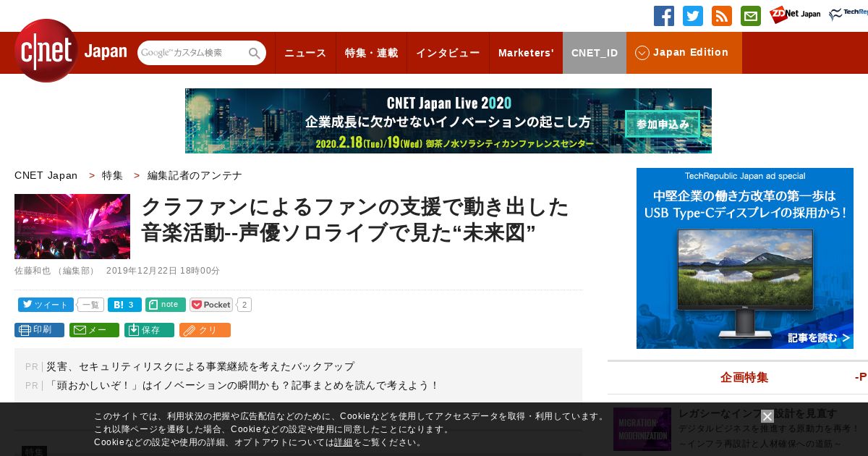Open the Twitter icon in the header
868x456 pixels.
(693, 16)
